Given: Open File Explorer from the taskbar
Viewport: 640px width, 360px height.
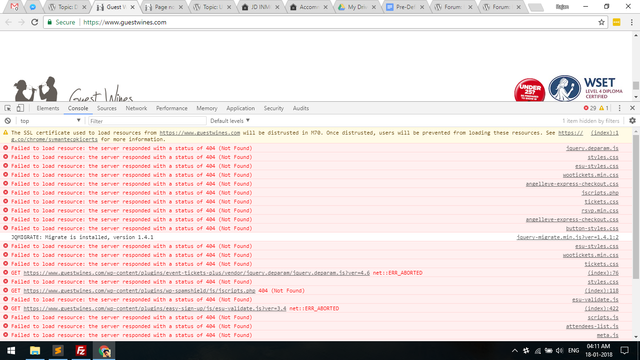Looking at the screenshot, I should (35, 351).
